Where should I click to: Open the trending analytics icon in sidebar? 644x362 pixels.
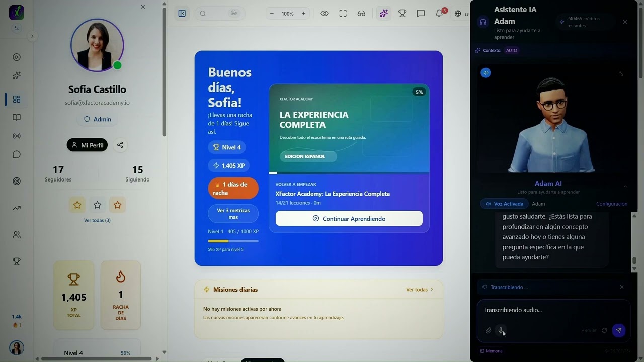pos(17,208)
